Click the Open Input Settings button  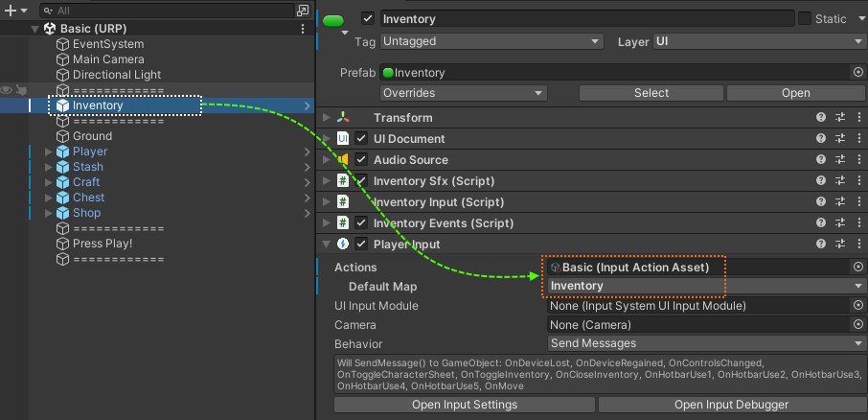coord(464,405)
